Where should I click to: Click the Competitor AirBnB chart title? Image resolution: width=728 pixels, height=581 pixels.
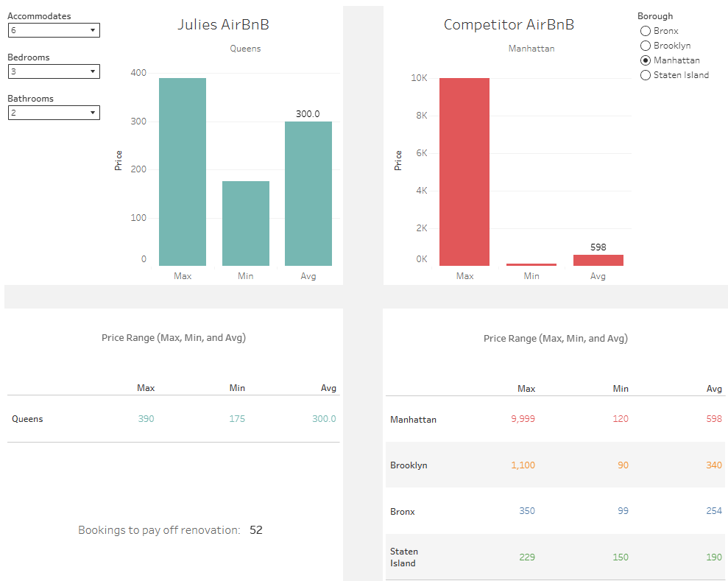click(509, 24)
